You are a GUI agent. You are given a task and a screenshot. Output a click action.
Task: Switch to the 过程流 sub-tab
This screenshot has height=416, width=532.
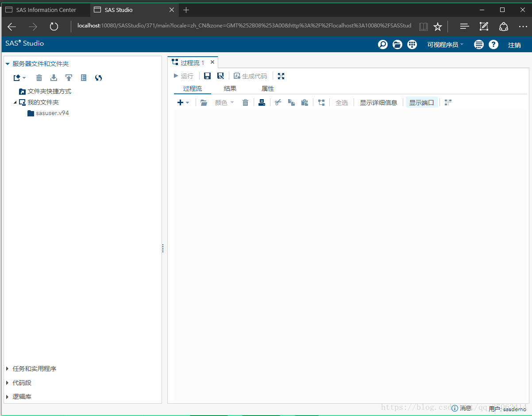click(x=193, y=89)
